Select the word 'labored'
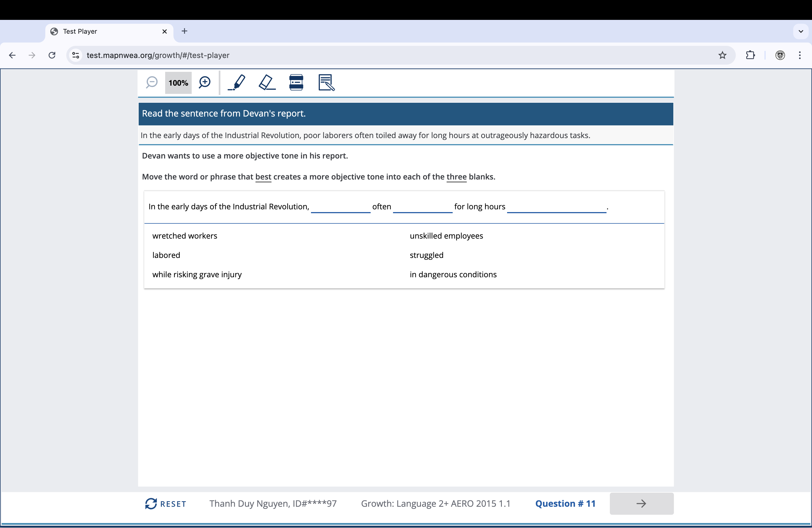Screen dimensions: 812x528 (166, 255)
